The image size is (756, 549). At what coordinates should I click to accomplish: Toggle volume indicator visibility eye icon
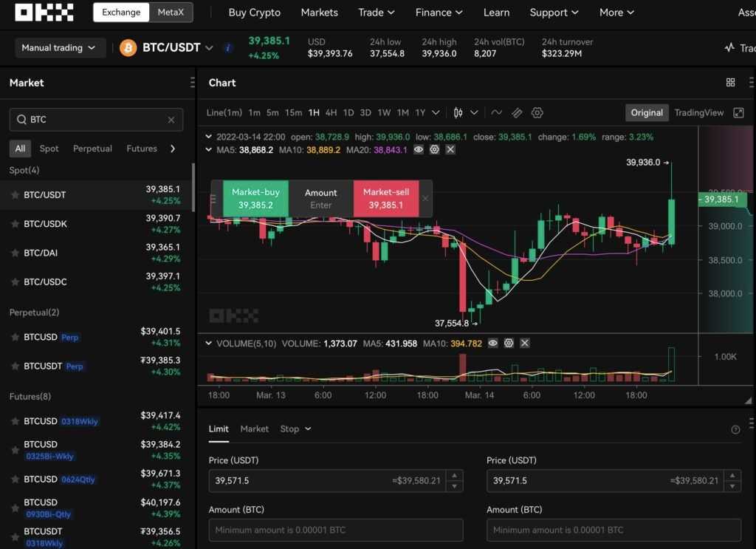(492, 344)
